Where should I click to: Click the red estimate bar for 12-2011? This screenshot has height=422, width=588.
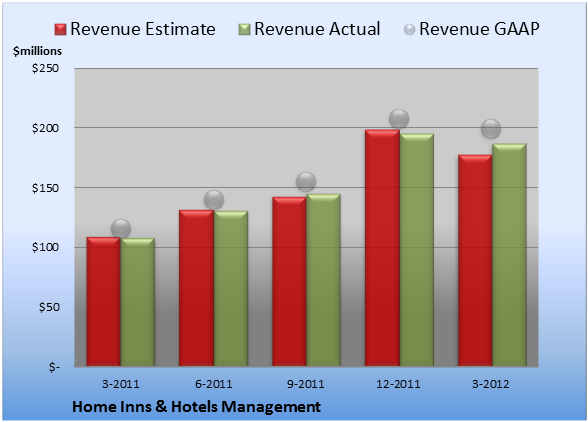(x=382, y=248)
